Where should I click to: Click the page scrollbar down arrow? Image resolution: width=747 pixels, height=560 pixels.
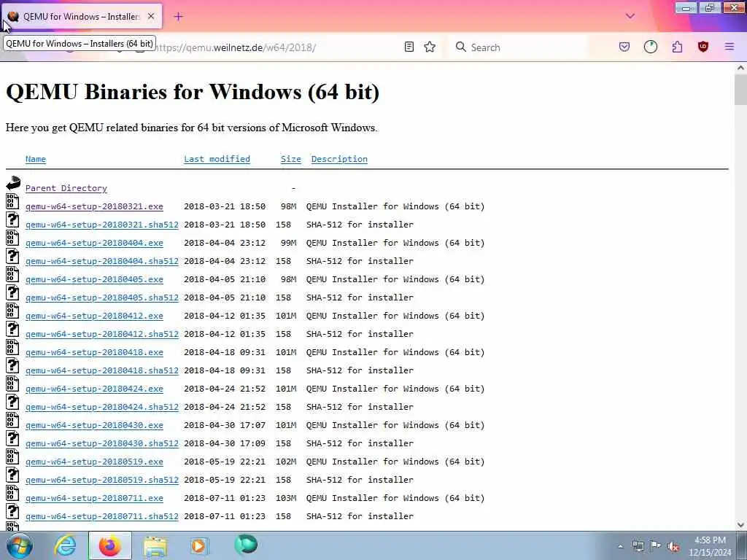(740, 525)
